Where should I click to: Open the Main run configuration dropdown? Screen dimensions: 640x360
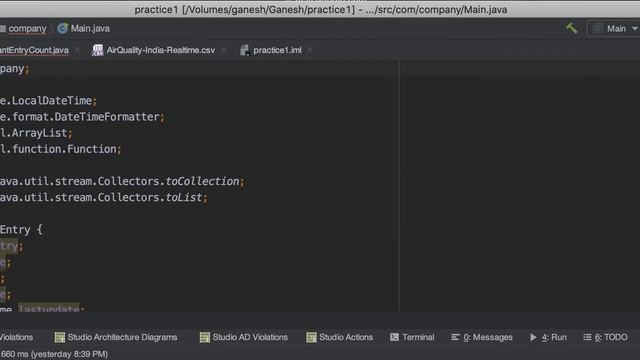[613, 29]
